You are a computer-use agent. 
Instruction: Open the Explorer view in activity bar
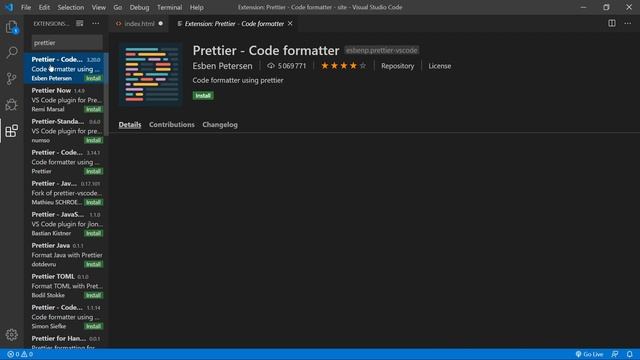pos(11,27)
